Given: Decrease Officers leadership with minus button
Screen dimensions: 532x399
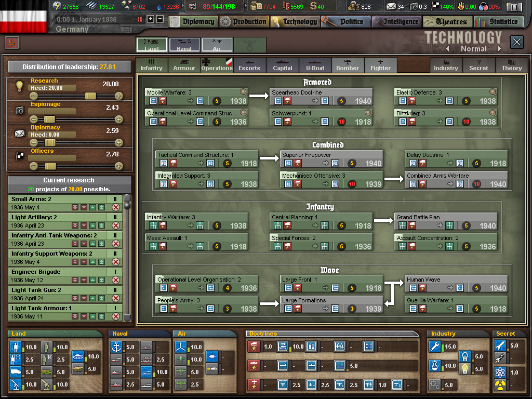Looking at the screenshot, I should point(33,166).
